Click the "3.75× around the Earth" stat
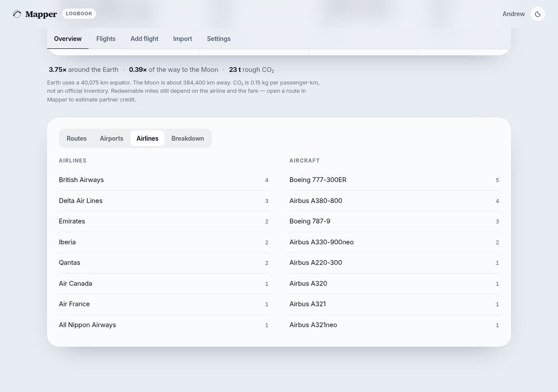The height and width of the screenshot is (392, 558). tap(84, 70)
